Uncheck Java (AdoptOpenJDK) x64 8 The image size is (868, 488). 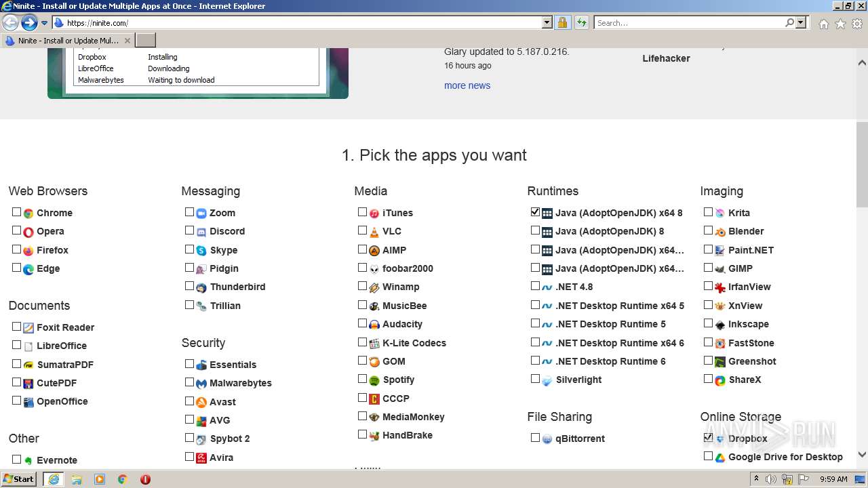pos(535,212)
